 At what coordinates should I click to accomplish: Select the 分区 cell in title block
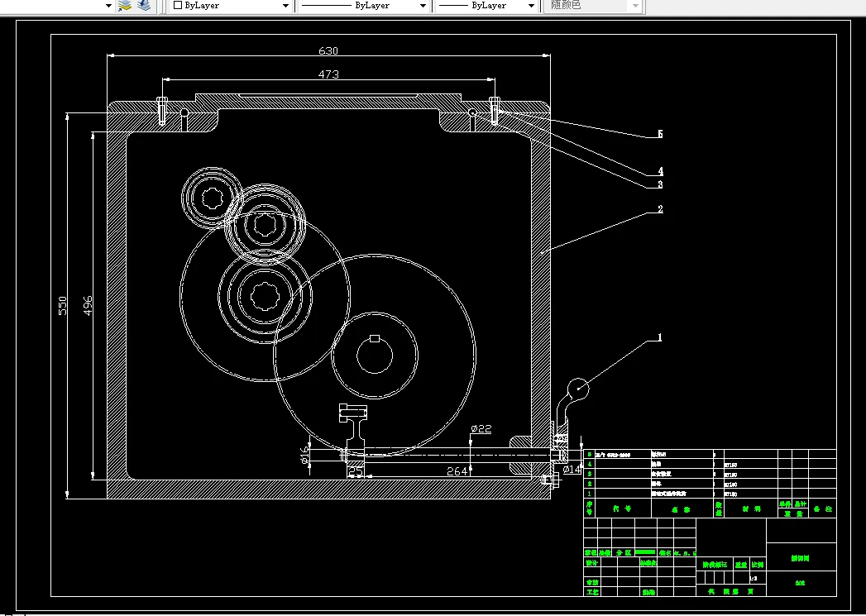point(623,552)
